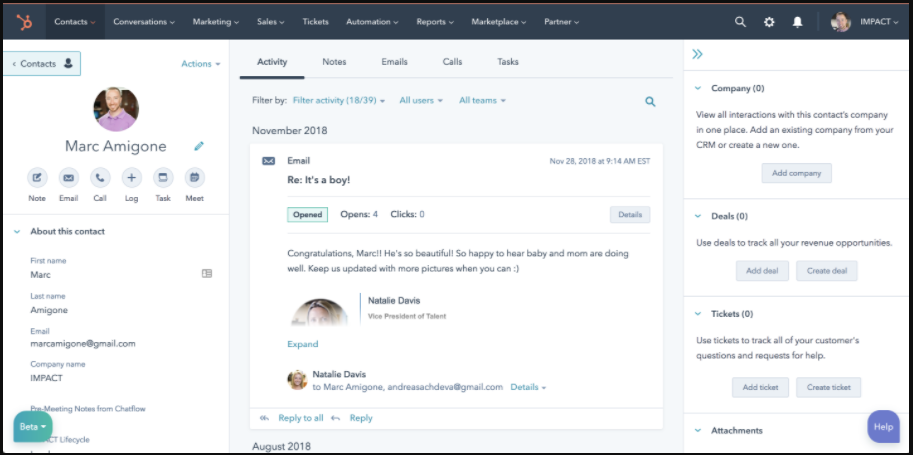Click Create deal button

pyautogui.click(x=827, y=271)
